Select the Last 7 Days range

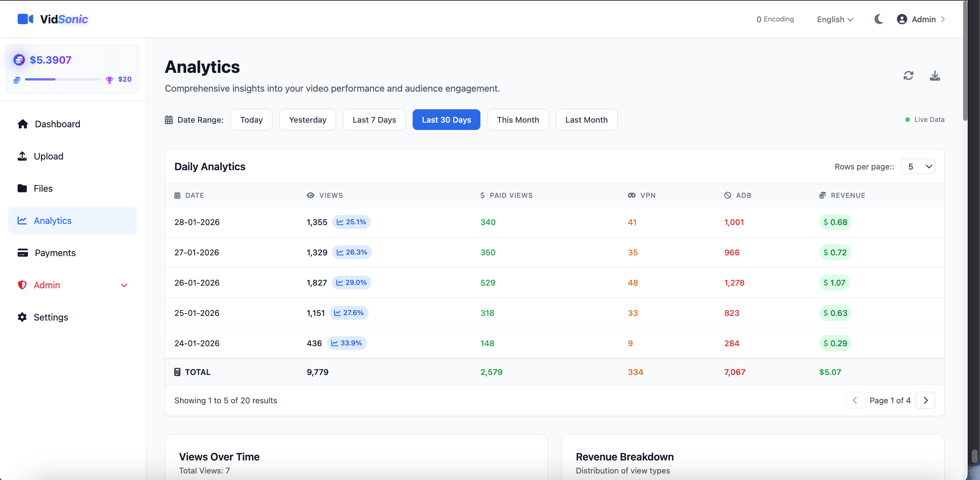point(374,120)
